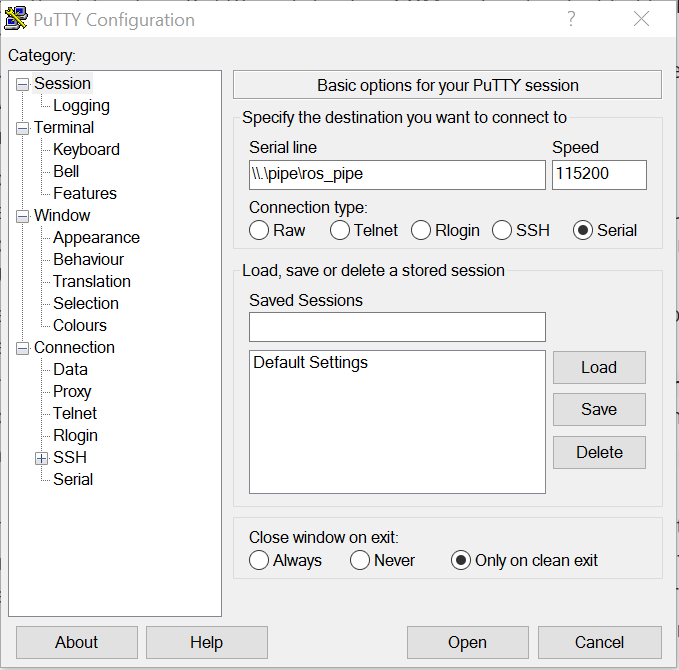Click the Speed field showing 115200

pyautogui.click(x=598, y=174)
